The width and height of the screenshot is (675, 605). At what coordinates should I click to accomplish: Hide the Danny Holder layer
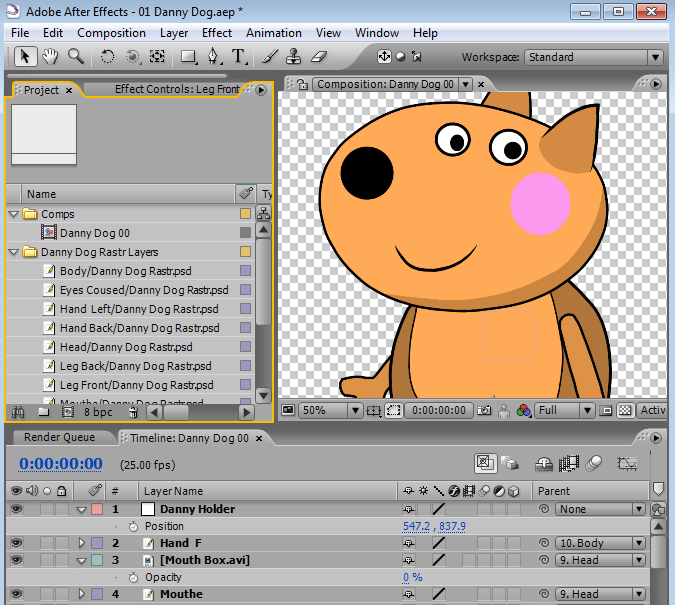(x=16, y=509)
